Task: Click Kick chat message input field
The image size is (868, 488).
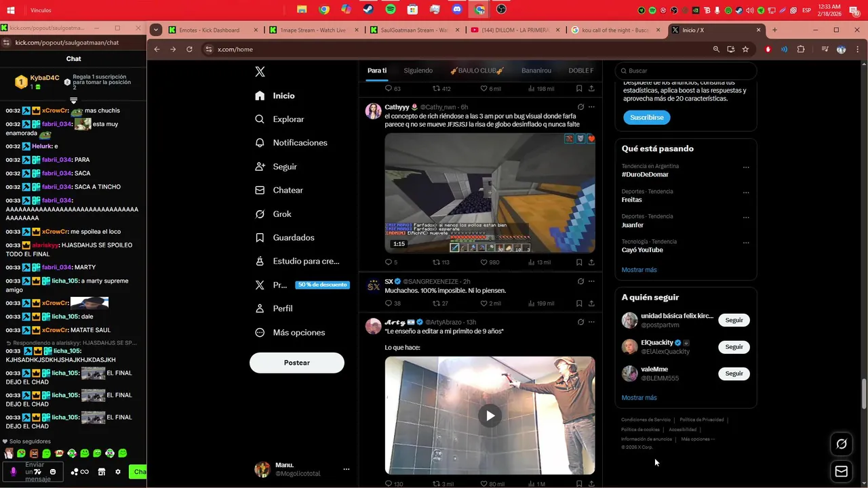Action: click(x=33, y=472)
